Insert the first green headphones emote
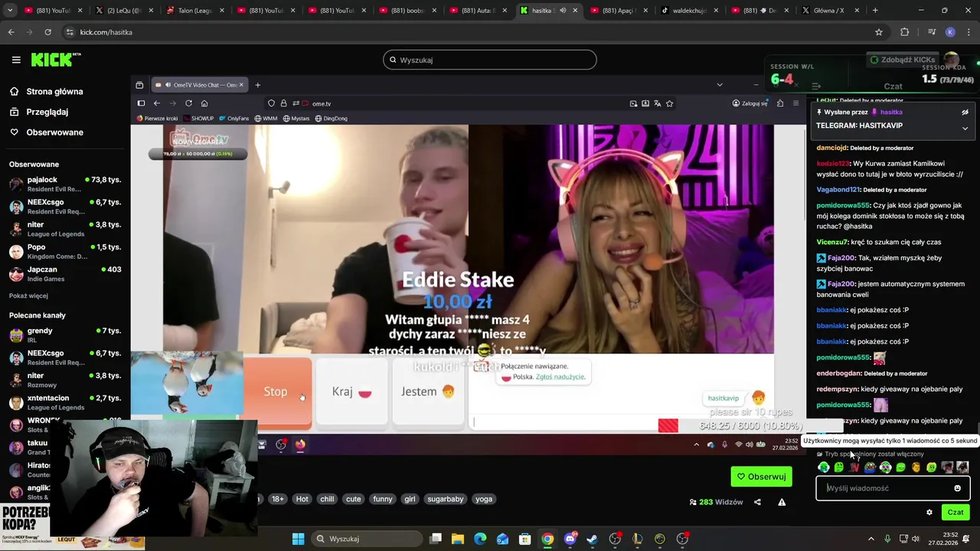Screen dimensions: 980x551 [824, 468]
